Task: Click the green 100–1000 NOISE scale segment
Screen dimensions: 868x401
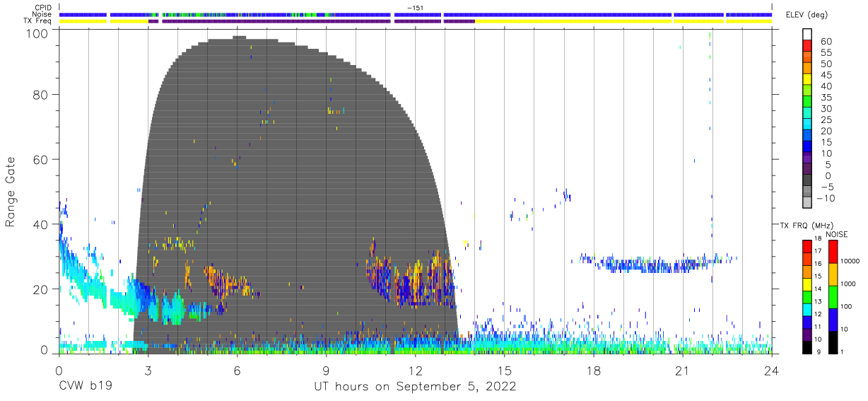Action: (x=833, y=296)
